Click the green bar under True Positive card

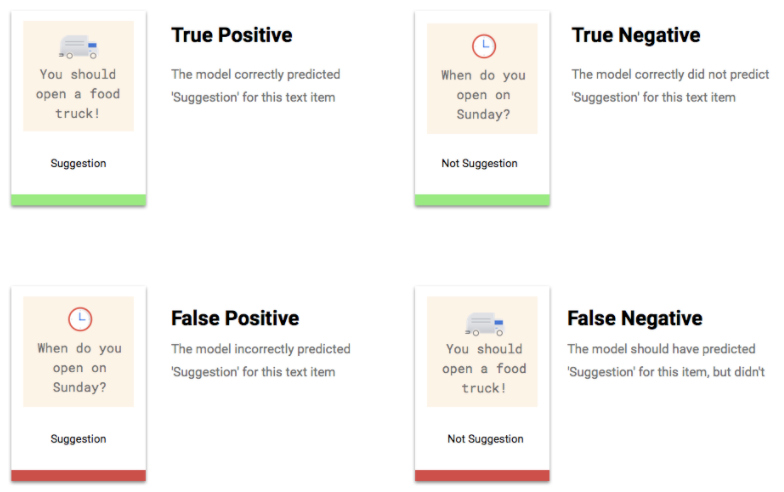click(x=78, y=200)
